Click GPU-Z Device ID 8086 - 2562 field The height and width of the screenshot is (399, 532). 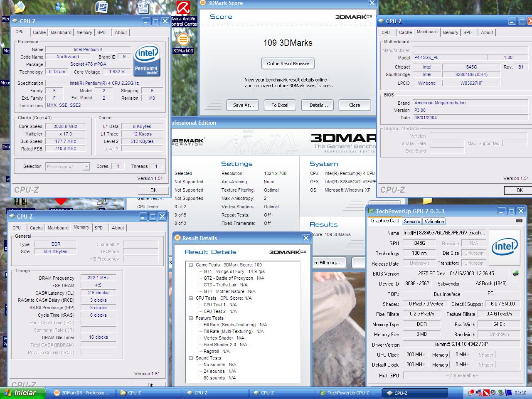pos(417,283)
